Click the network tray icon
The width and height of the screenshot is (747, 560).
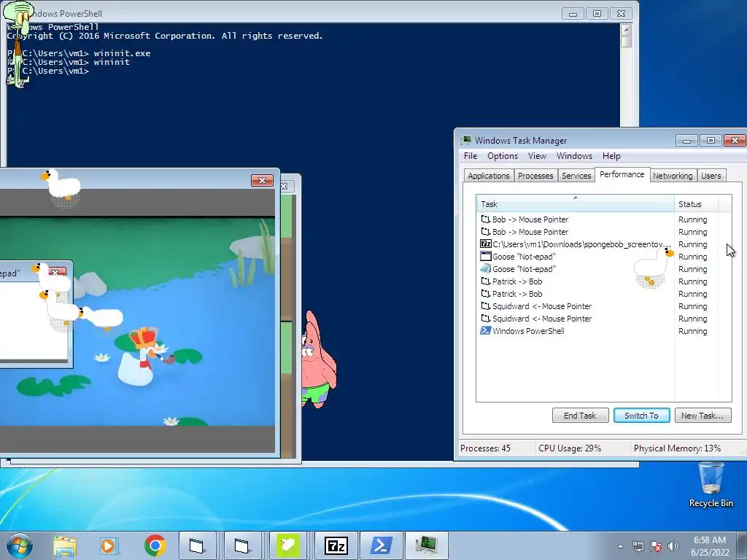click(638, 546)
